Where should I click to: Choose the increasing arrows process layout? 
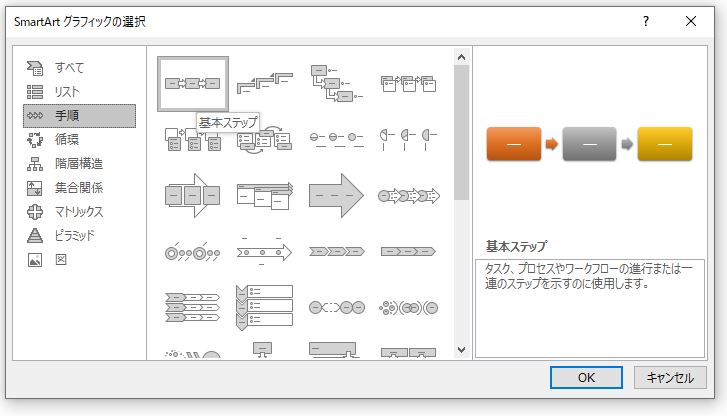coord(265,195)
